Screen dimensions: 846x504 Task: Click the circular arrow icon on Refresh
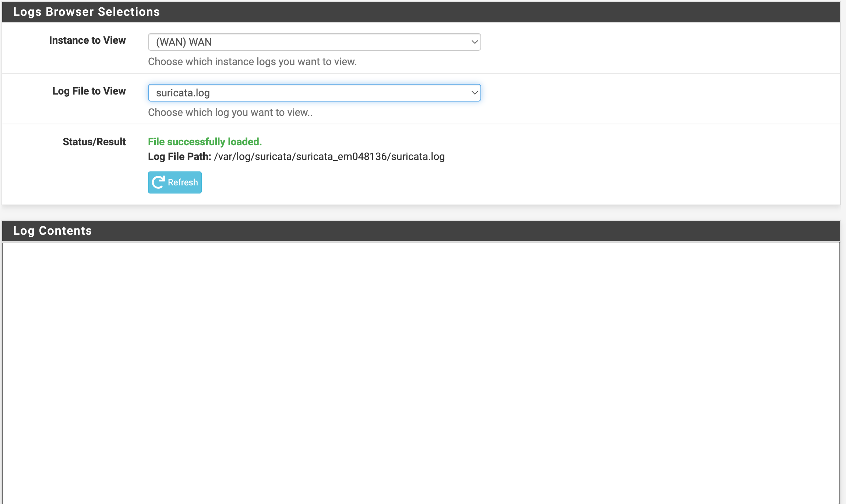pyautogui.click(x=158, y=182)
